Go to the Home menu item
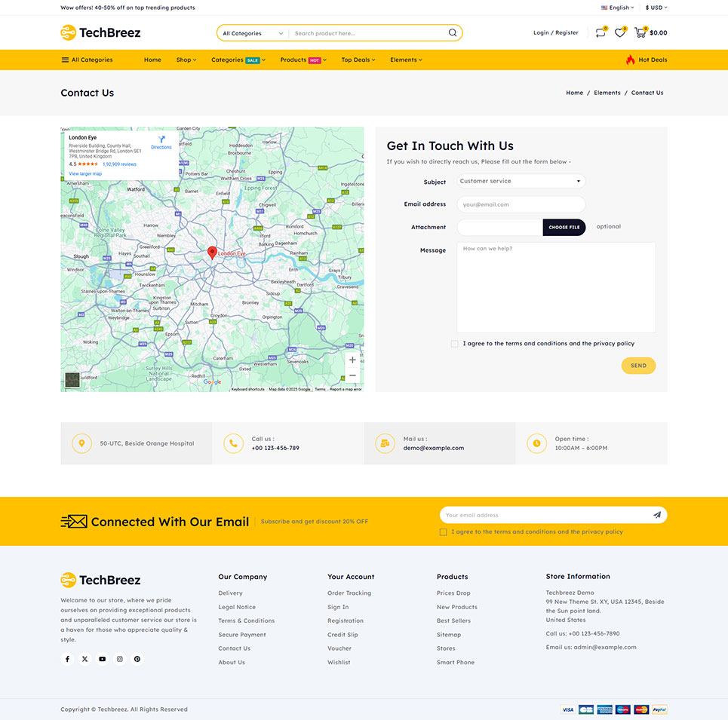The image size is (728, 720). [152, 60]
